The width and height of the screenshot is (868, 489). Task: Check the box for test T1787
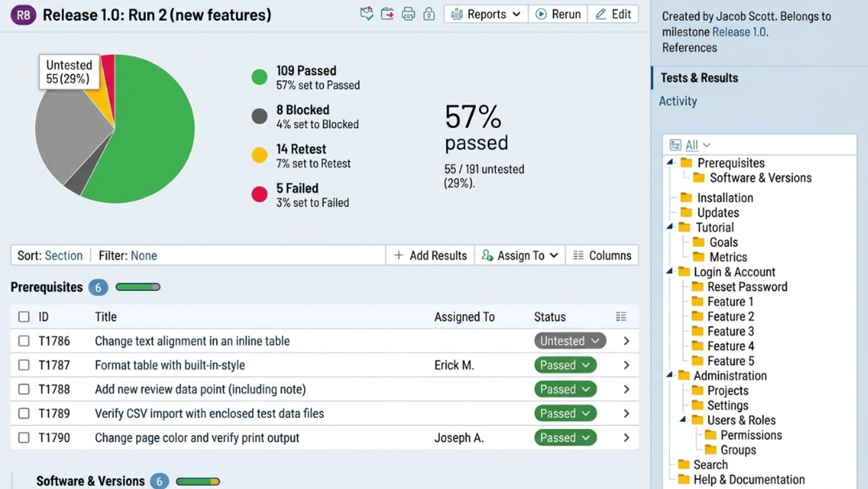click(24, 365)
